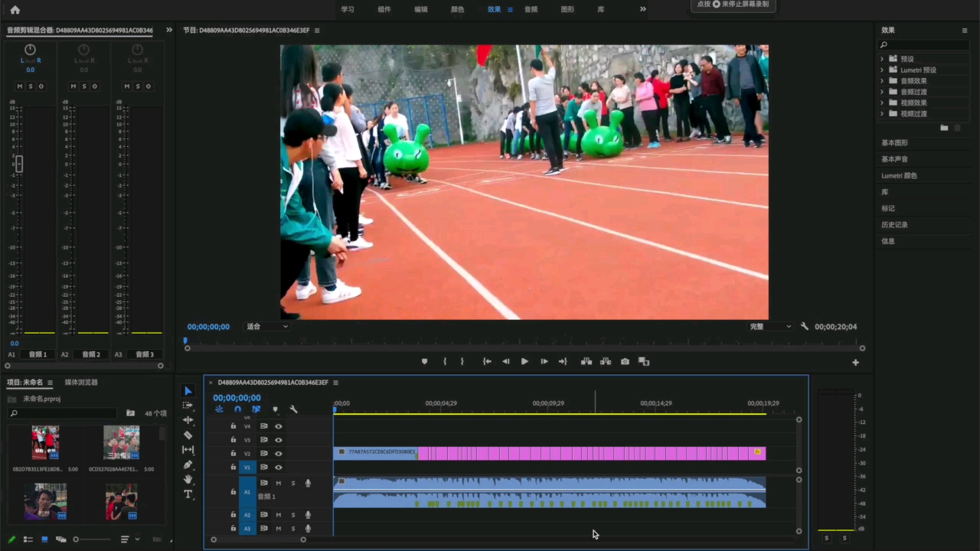Switch project panel to list view
This screenshot has height=551, width=980.
28,540
